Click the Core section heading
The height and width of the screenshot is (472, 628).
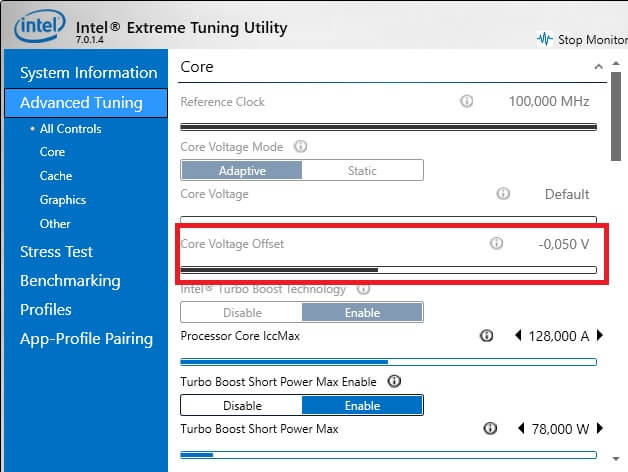197,67
